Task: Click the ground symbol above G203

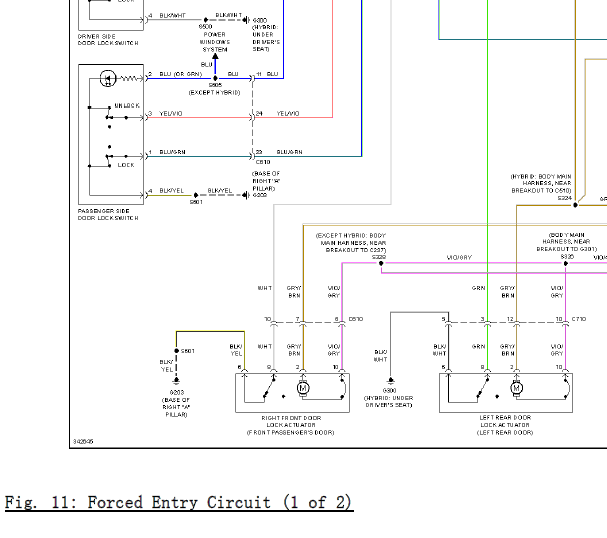Action: (176, 381)
